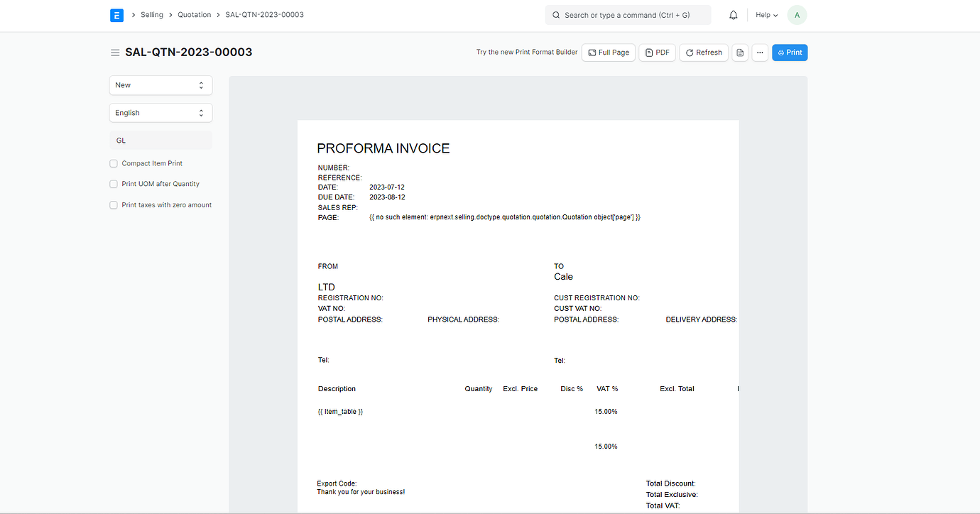The width and height of the screenshot is (980, 514).
Task: Open the English language dropdown
Action: coord(160,113)
